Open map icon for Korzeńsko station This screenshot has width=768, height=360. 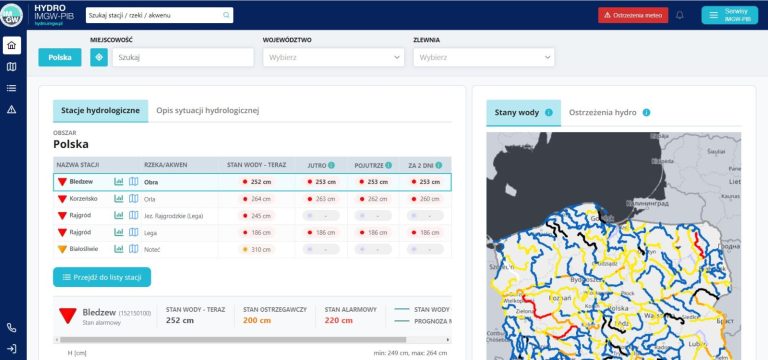point(133,199)
